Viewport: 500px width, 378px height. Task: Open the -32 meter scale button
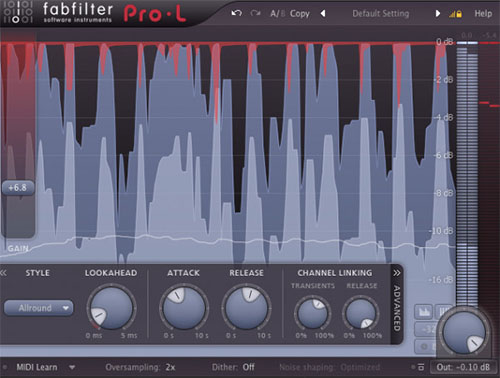(x=426, y=329)
